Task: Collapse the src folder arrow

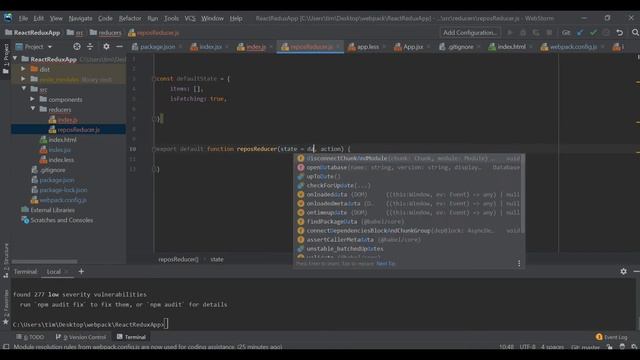Action: (x=24, y=89)
